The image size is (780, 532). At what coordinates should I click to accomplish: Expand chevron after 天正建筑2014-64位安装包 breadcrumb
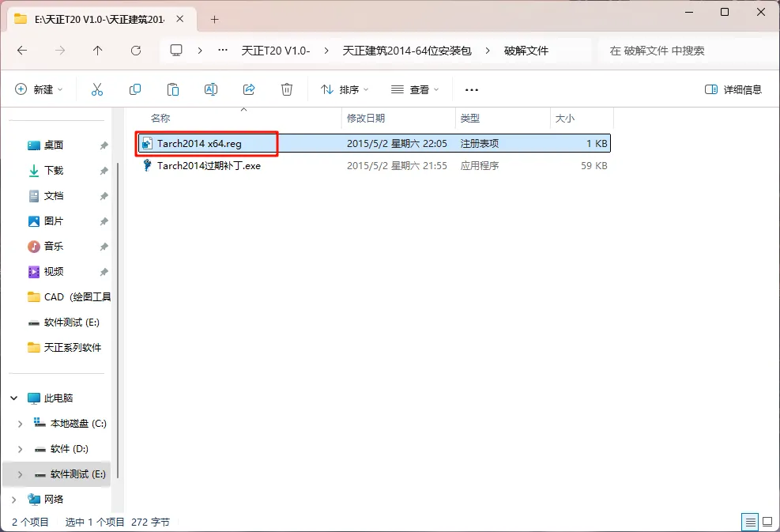(488, 51)
